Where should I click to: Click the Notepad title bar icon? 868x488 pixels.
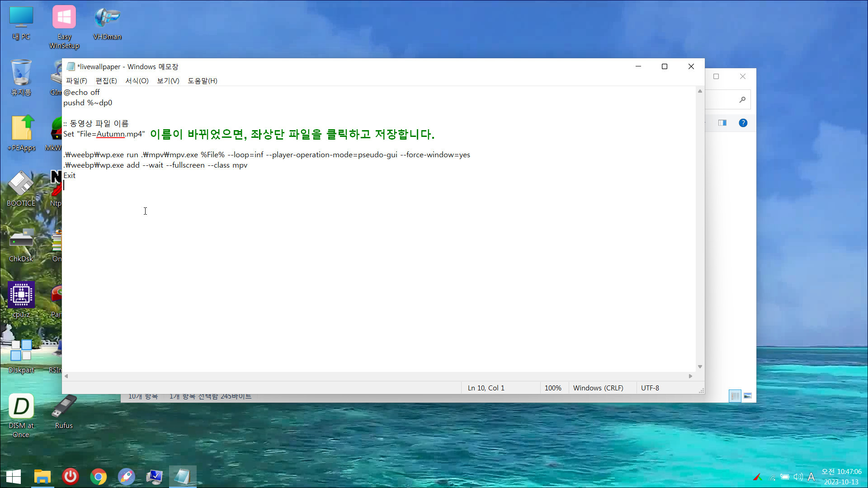[71, 66]
